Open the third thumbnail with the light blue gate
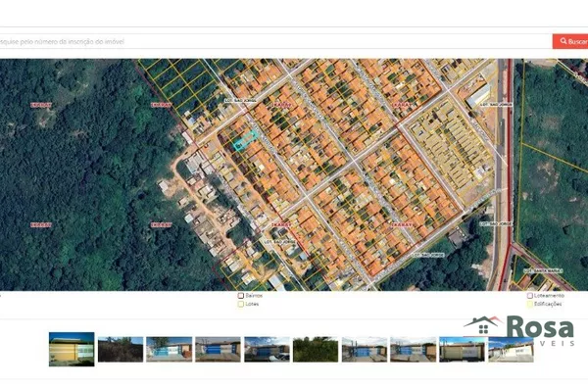The height and width of the screenshot is (388, 588). click(x=170, y=350)
